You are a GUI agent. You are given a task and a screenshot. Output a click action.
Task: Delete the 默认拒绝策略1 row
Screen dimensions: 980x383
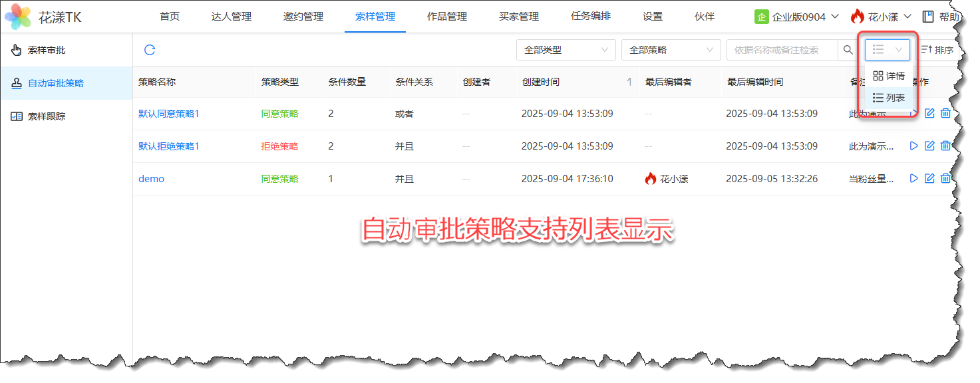coord(945,146)
